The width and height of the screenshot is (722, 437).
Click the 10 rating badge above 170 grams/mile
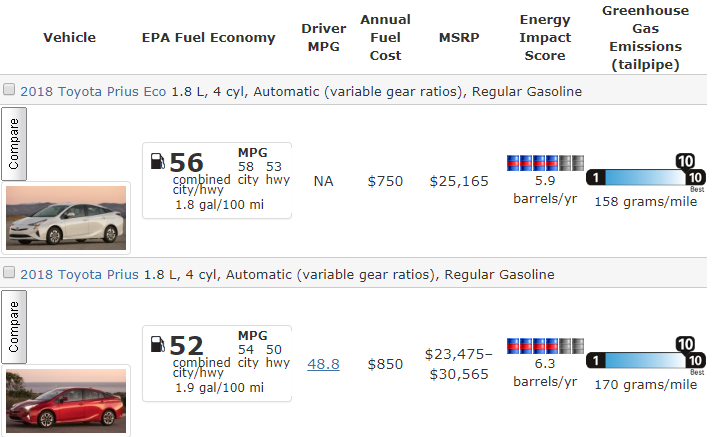click(685, 343)
